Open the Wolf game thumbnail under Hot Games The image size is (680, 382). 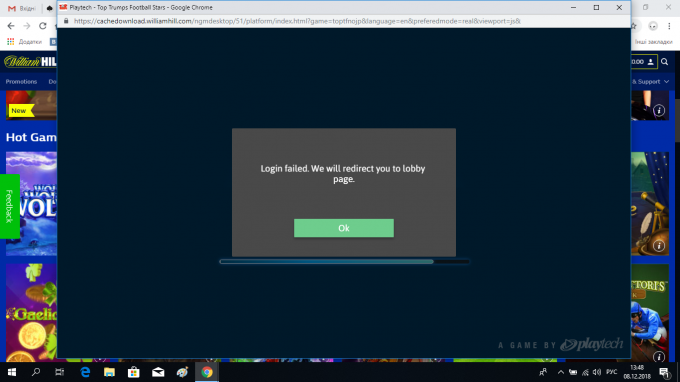click(x=31, y=204)
